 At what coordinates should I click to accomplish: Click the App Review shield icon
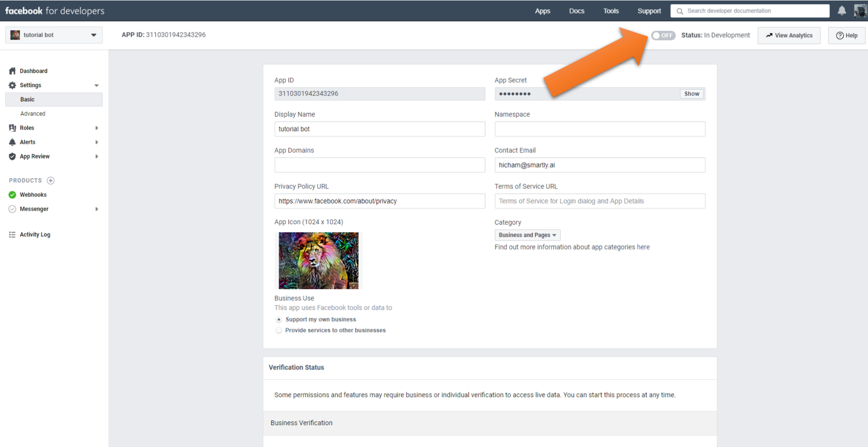coord(12,156)
